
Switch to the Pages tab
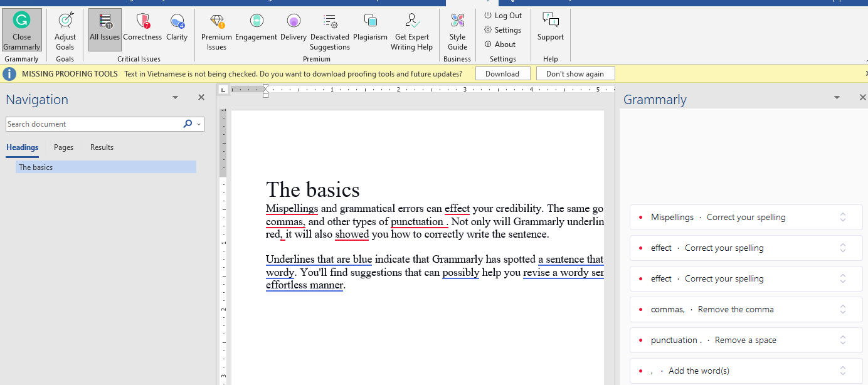click(63, 147)
